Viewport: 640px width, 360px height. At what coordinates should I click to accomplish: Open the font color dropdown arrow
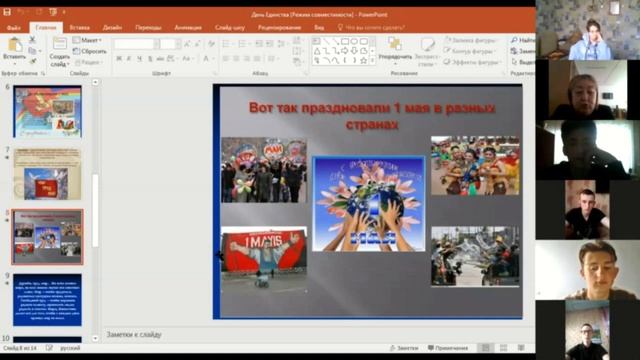[x=213, y=59]
